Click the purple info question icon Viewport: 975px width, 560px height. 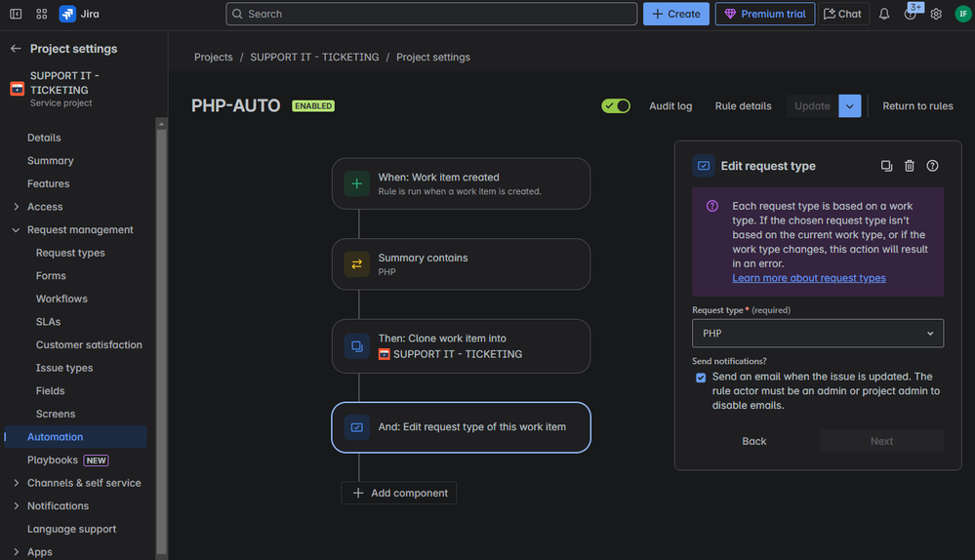pyautogui.click(x=712, y=207)
